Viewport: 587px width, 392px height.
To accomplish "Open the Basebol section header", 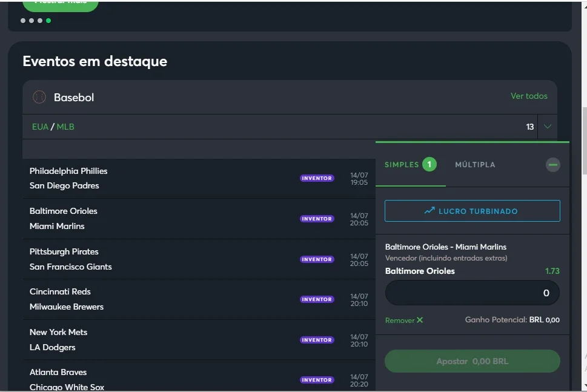I will click(x=74, y=97).
